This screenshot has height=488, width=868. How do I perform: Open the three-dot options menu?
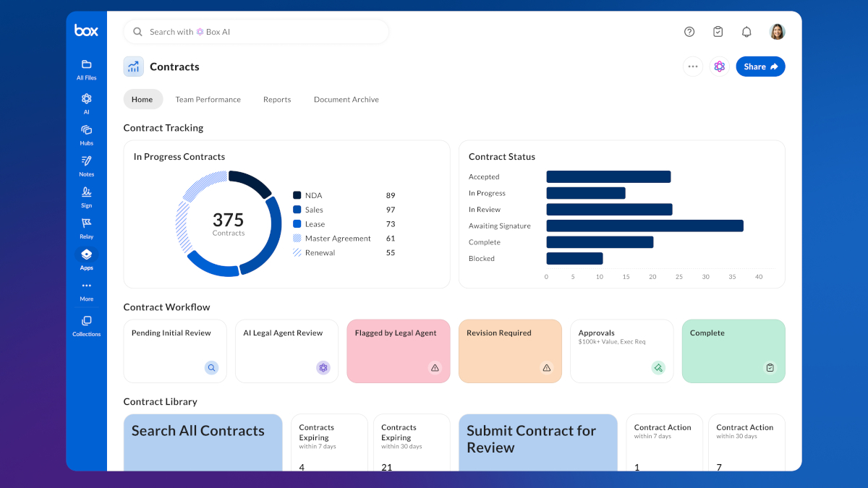(693, 67)
